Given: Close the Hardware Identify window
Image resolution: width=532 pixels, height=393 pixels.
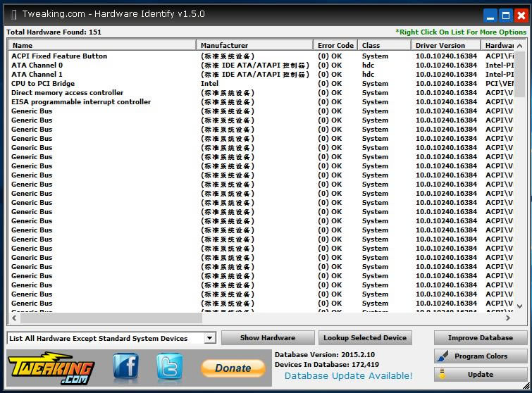Looking at the screenshot, I should click(521, 15).
